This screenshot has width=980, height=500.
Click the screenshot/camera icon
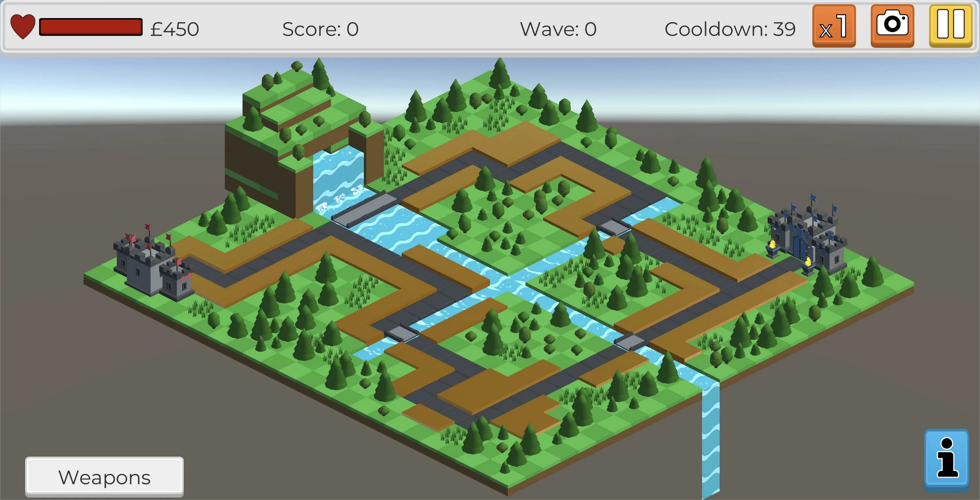(x=891, y=28)
